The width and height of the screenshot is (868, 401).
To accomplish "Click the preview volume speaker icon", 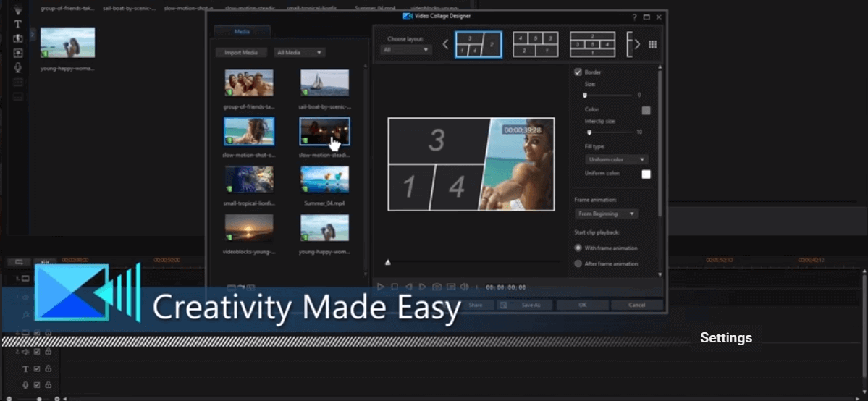I will point(464,287).
